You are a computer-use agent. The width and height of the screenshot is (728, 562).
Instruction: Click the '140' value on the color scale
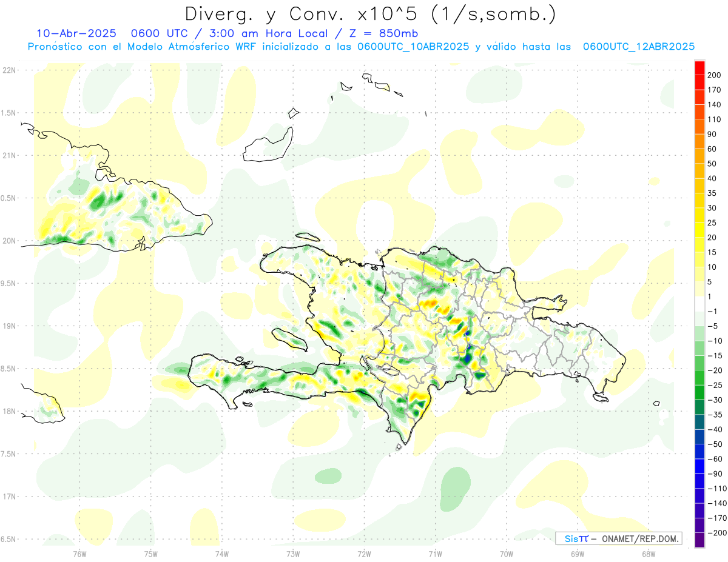click(x=715, y=105)
